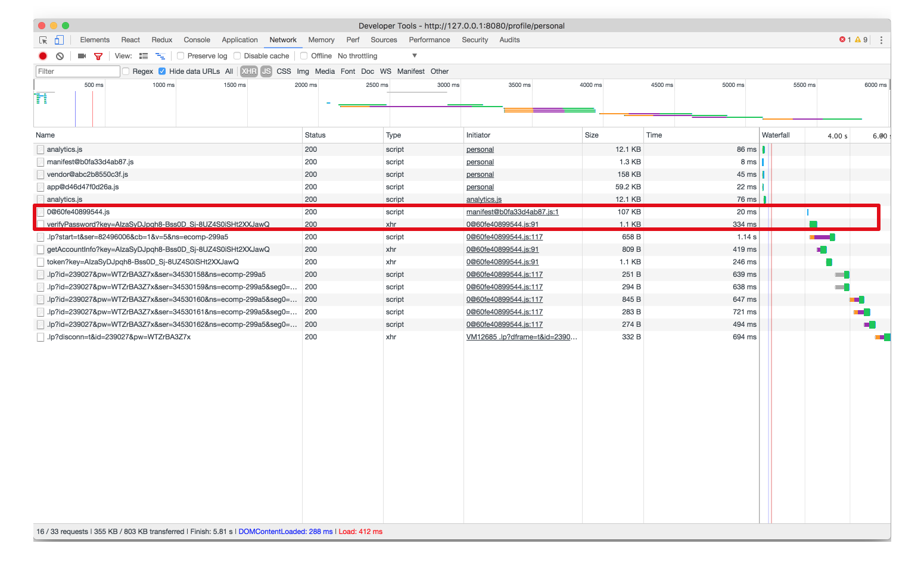Click the Filter text field
This screenshot has height=587, width=924.
point(77,71)
